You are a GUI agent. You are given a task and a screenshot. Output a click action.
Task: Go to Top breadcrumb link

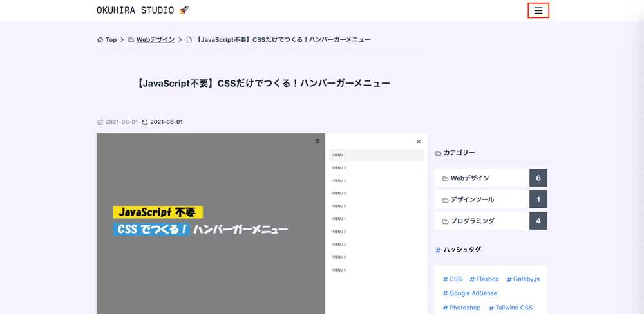pos(111,40)
